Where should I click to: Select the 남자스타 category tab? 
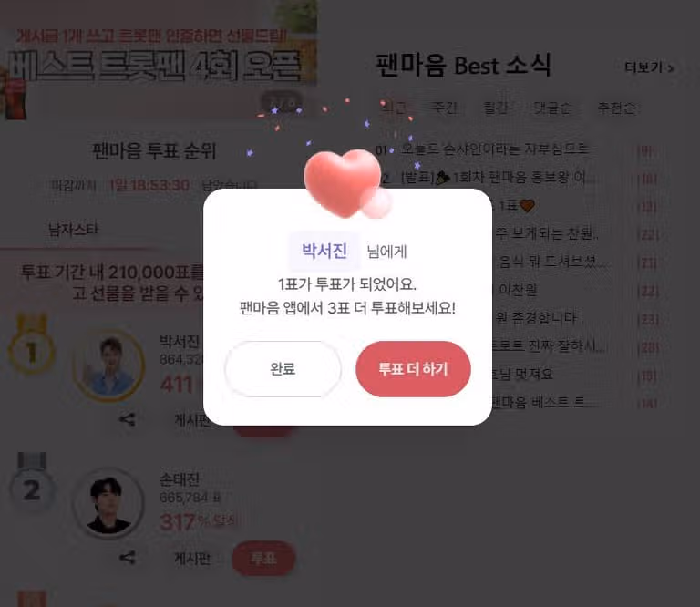click(x=73, y=230)
